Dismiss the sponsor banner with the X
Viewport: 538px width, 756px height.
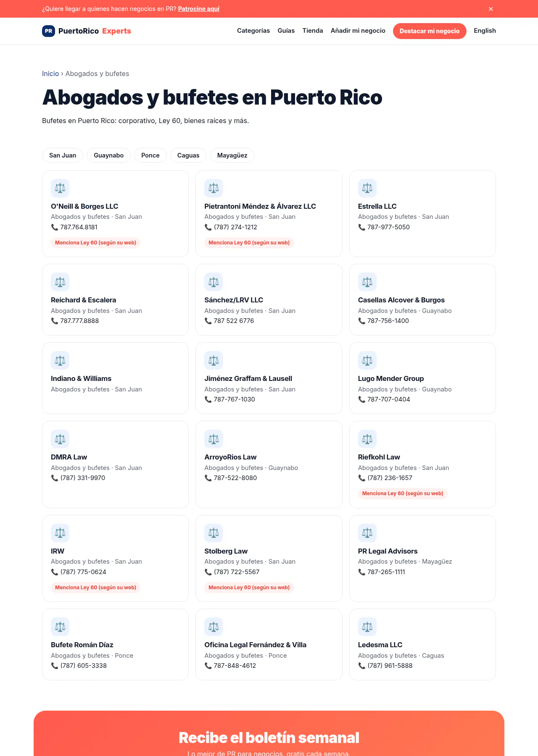[x=491, y=9]
